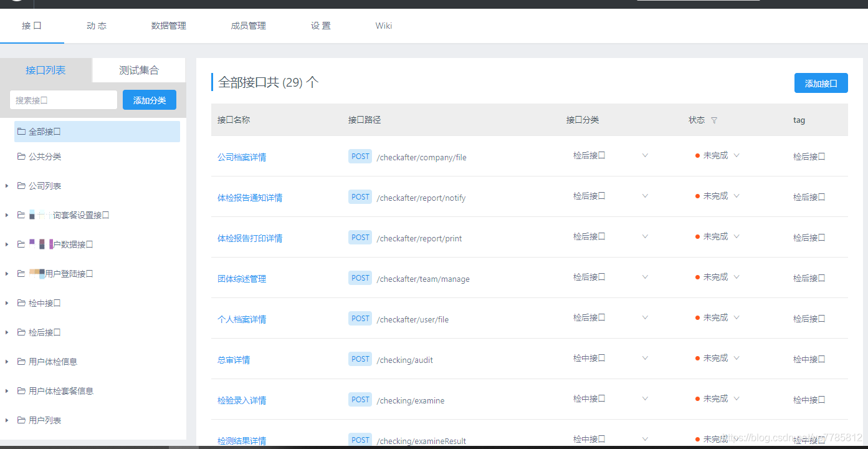Image resolution: width=868 pixels, height=449 pixels.
Task: Click folder icon beside 用户体检信息
Action: coord(22,362)
